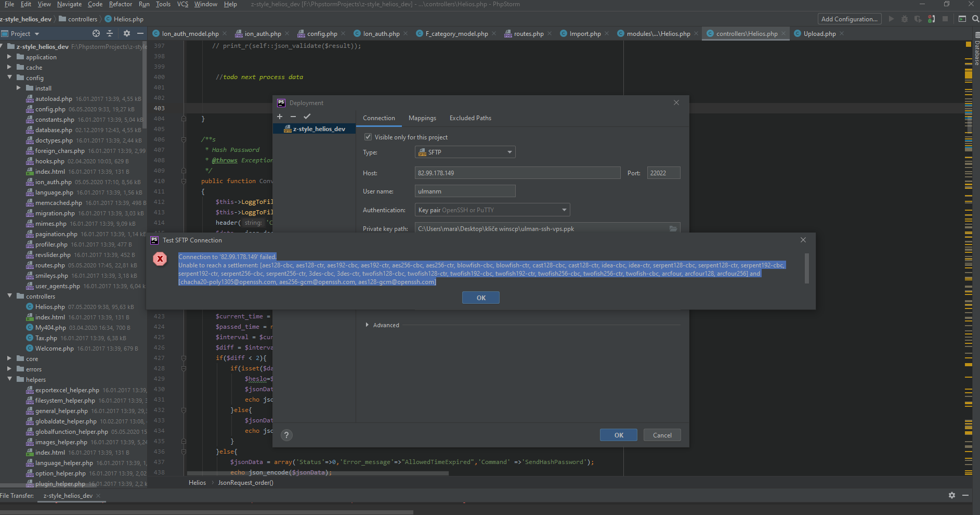This screenshot has height=515, width=980.
Task: Expand the cache folder
Action: [9, 67]
